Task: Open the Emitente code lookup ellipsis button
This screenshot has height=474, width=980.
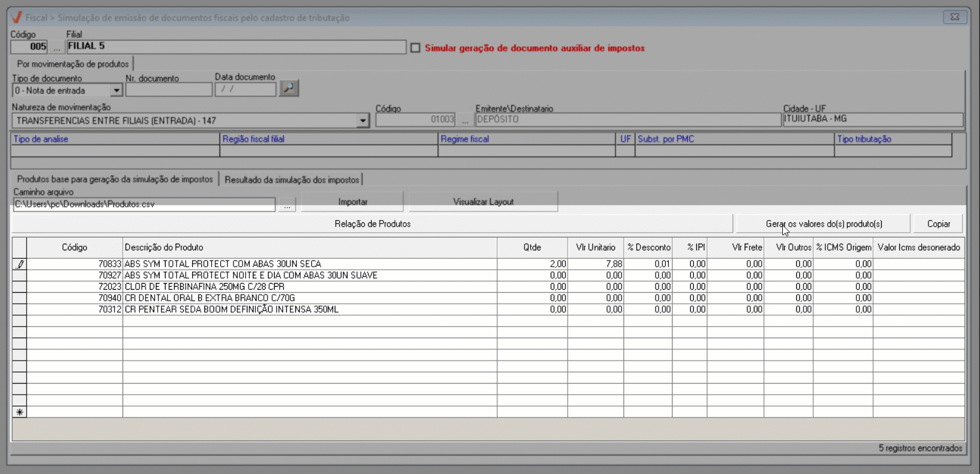Action: (465, 120)
